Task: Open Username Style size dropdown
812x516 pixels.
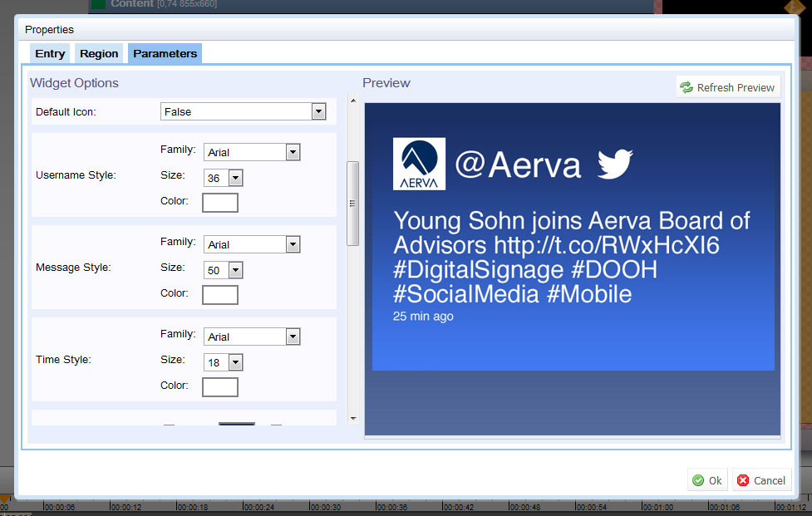Action: (224, 178)
